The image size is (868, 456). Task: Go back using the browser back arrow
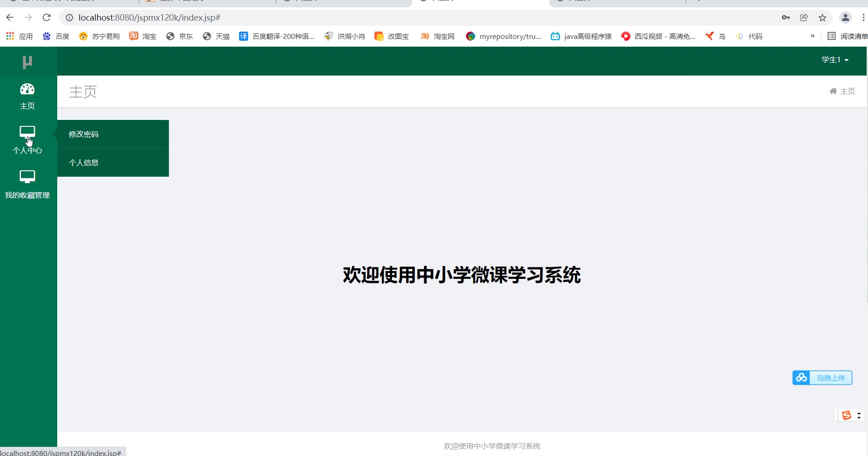click(10, 17)
